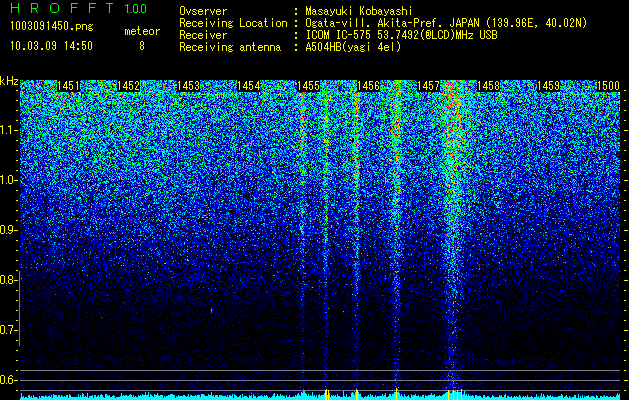Image resolution: width=629 pixels, height=400 pixels.
Task: Click the yellow detection ticks below 1457 echo
Action: [x=455, y=394]
